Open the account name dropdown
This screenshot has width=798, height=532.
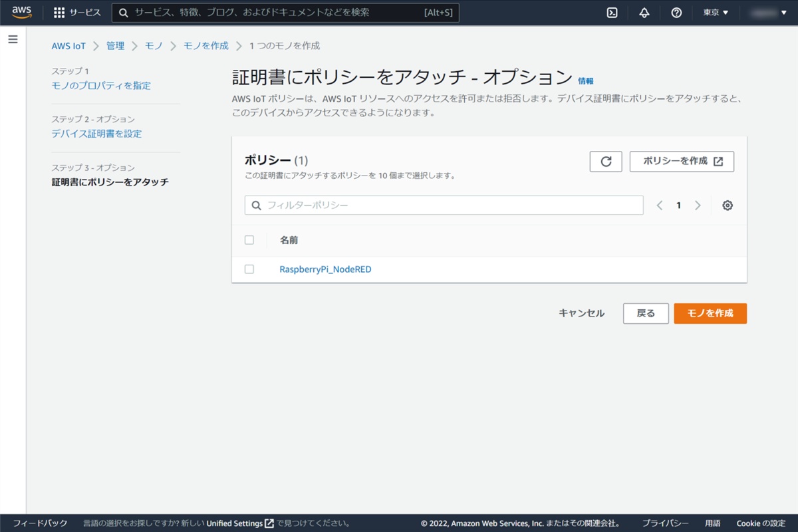[769, 13]
